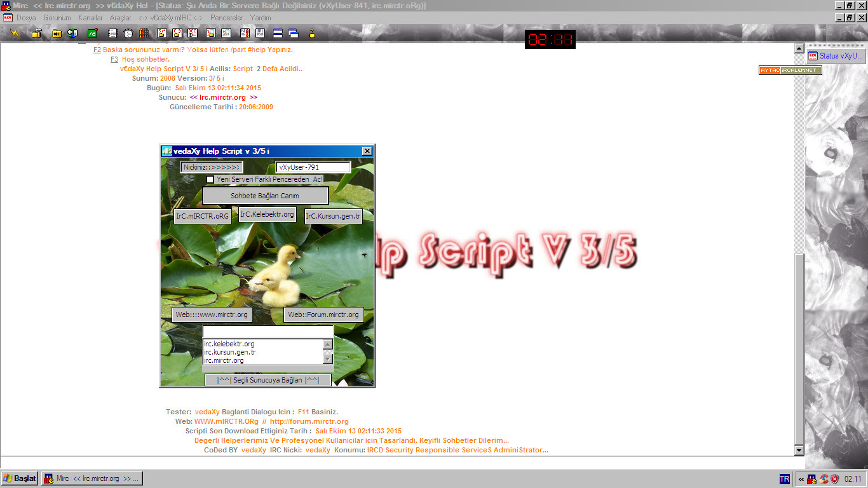This screenshot has width=868, height=488.
Task: Click the Mirc taskbar window button
Action: click(92, 478)
